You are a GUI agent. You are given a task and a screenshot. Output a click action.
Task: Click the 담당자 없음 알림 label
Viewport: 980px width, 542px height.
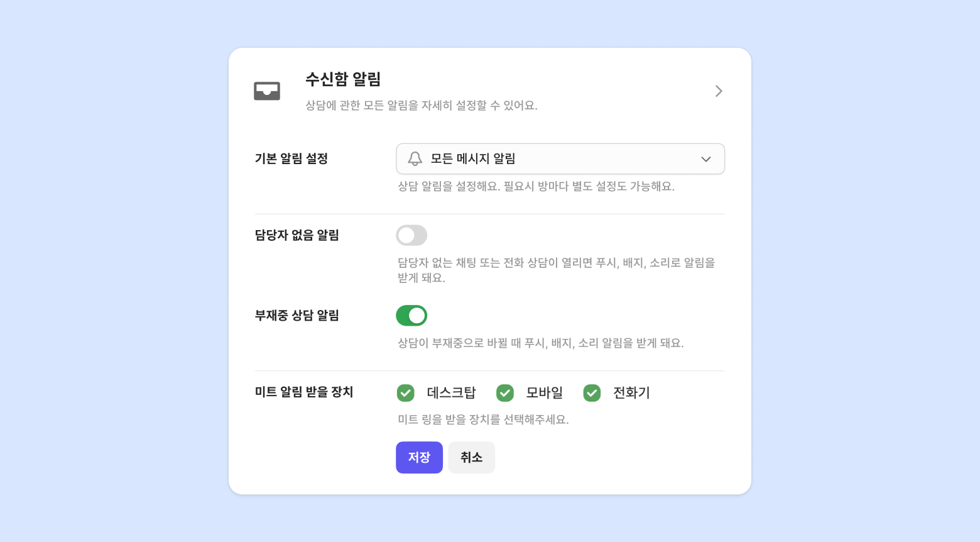click(297, 235)
